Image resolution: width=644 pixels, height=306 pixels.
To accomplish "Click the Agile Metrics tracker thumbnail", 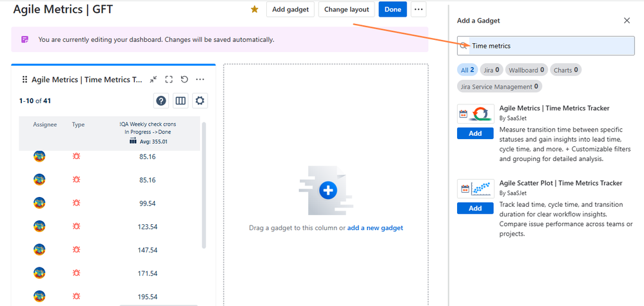I will [476, 113].
